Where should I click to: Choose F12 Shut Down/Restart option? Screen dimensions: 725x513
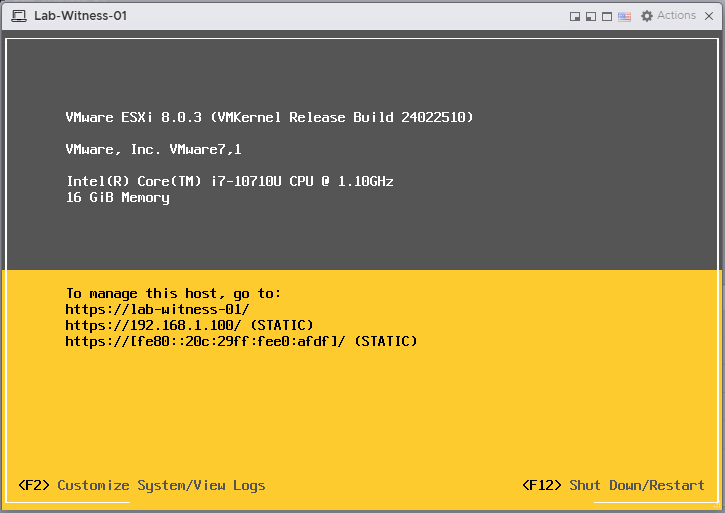[x=613, y=485]
